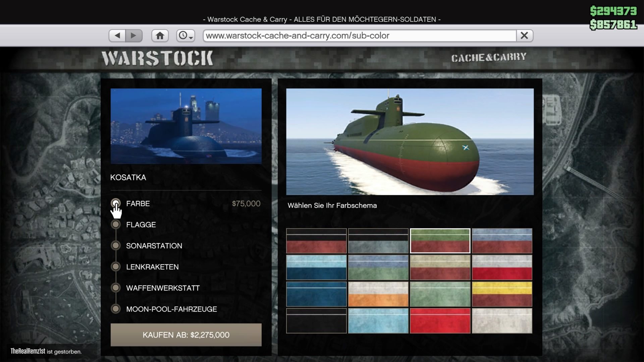Open the browser history clock dropdown

click(185, 36)
